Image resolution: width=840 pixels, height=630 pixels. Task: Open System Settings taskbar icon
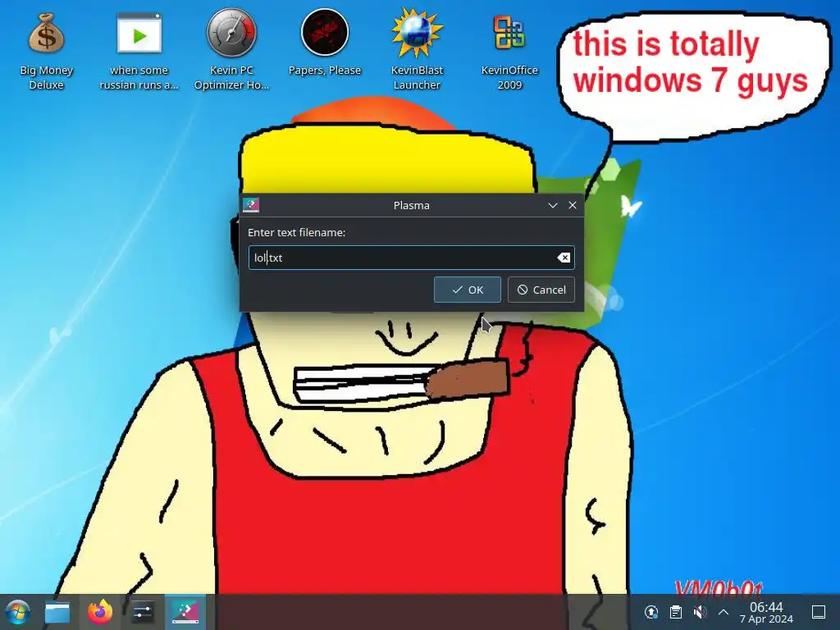143,612
